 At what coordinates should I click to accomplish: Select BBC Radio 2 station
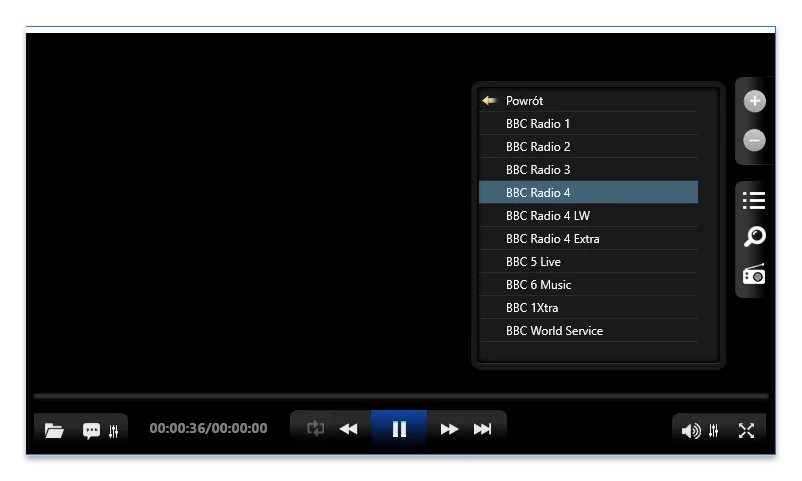[588, 147]
